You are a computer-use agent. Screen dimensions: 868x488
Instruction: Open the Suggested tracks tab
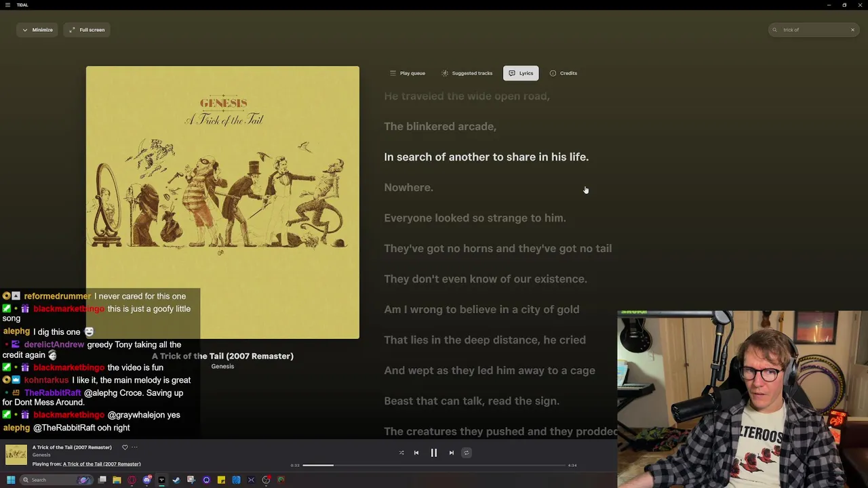pyautogui.click(x=467, y=73)
